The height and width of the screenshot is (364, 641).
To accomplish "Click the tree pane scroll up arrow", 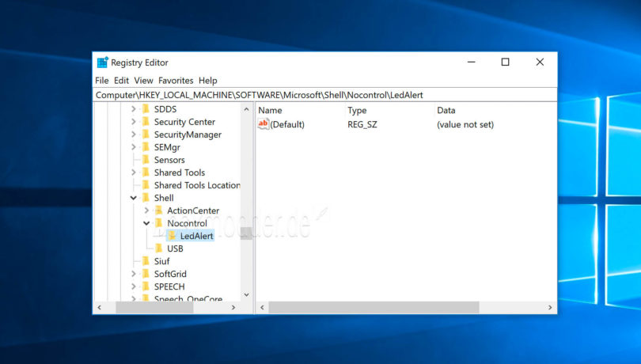I will (x=246, y=109).
